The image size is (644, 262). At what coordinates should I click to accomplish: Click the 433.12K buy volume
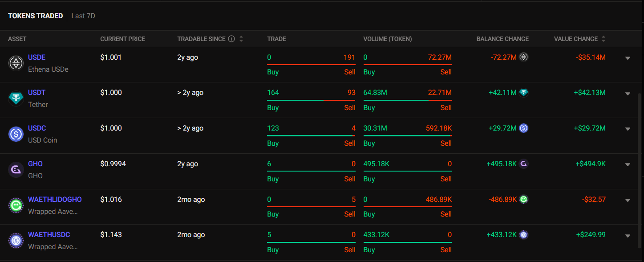point(377,235)
